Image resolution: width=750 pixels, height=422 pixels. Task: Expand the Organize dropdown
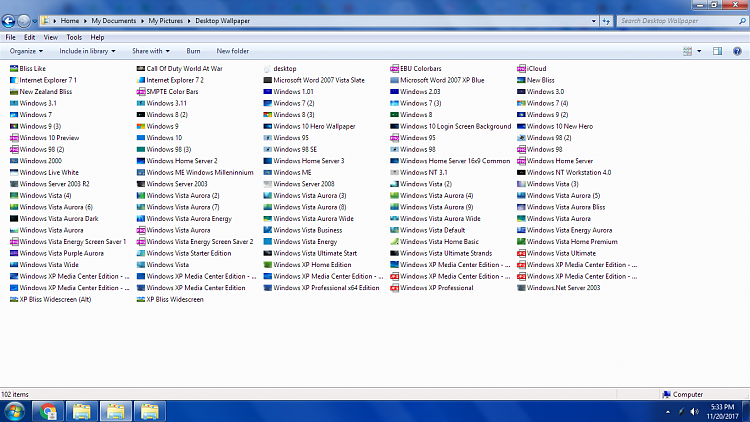coord(26,51)
